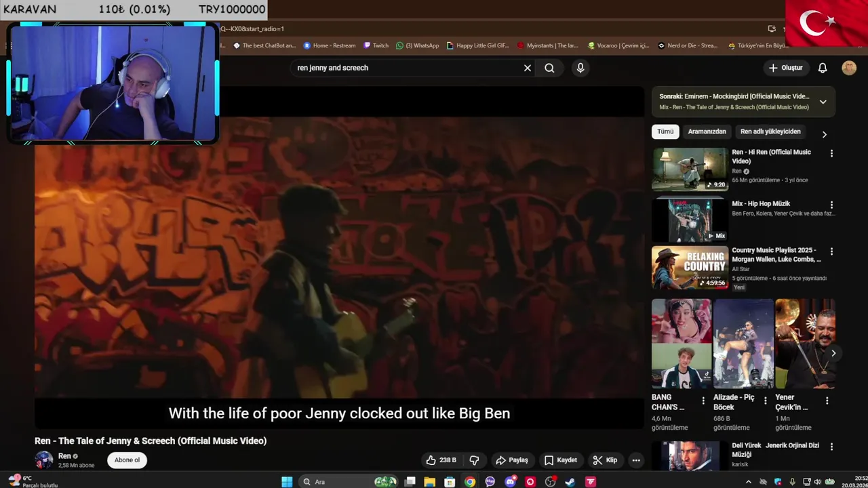Screen dimensions: 868x488
Task: Open options for Deli Yürek video
Action: 831,447
